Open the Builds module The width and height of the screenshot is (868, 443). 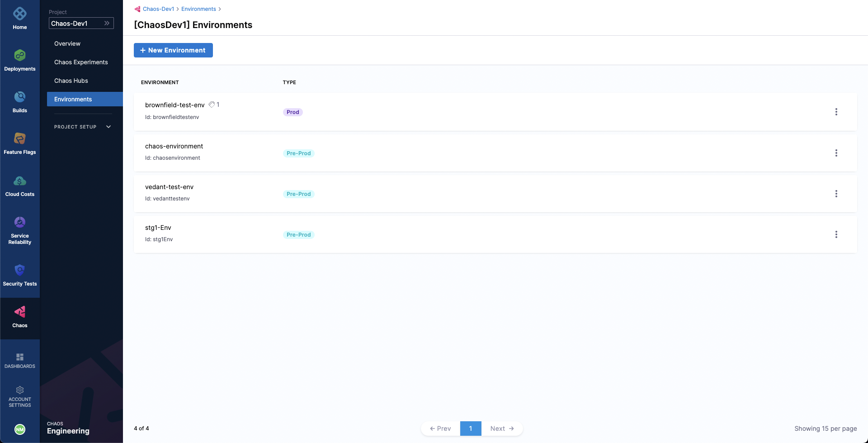(19, 102)
